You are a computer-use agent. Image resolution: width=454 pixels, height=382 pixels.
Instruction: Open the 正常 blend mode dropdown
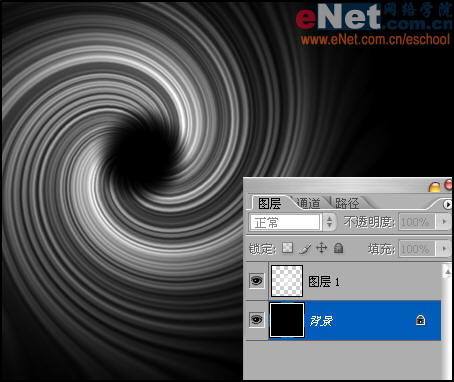click(292, 222)
